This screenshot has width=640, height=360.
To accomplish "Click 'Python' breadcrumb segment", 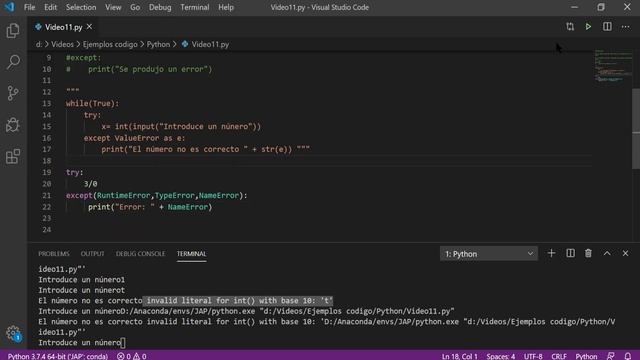I will coord(158,44).
